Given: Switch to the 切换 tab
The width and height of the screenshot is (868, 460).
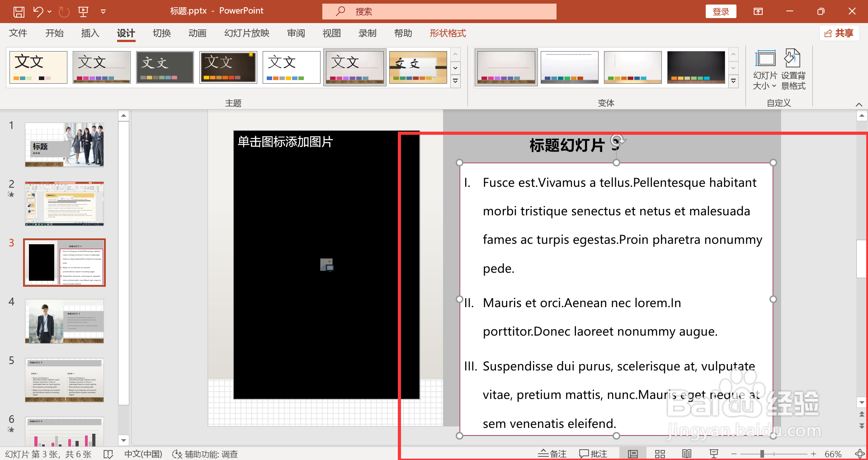Looking at the screenshot, I should (161, 33).
